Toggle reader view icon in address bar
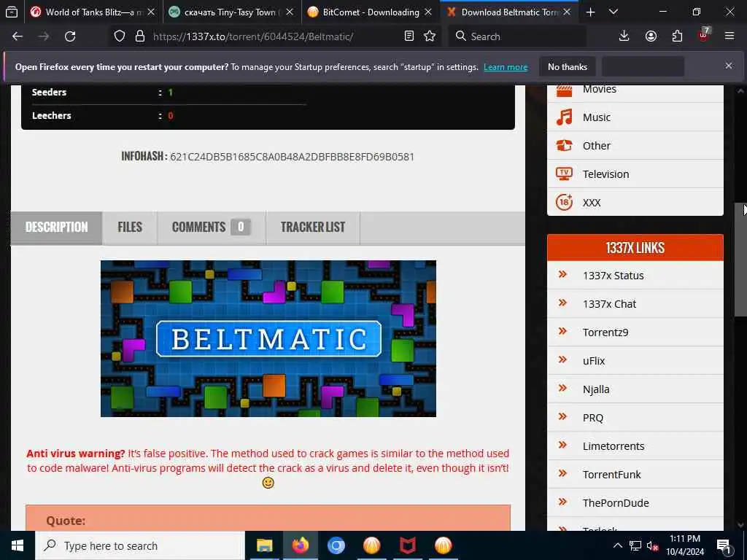 point(409,36)
